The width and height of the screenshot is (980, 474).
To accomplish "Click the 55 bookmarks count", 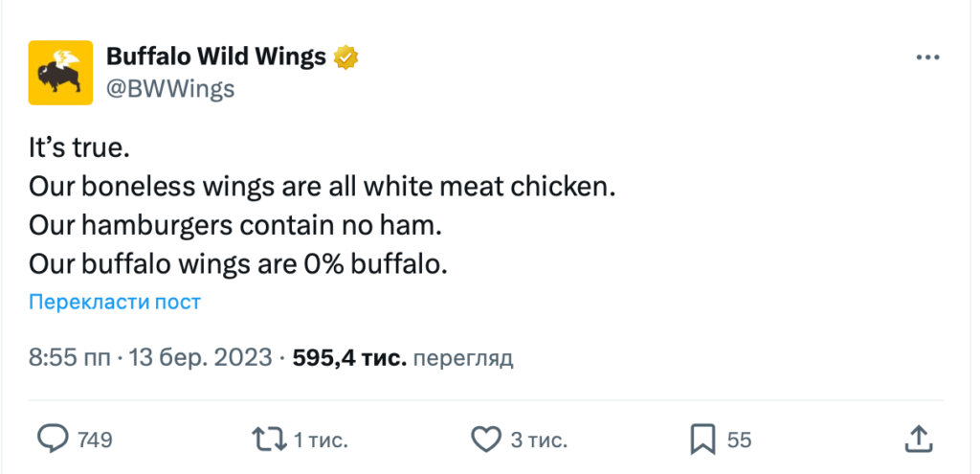I will [x=739, y=440].
